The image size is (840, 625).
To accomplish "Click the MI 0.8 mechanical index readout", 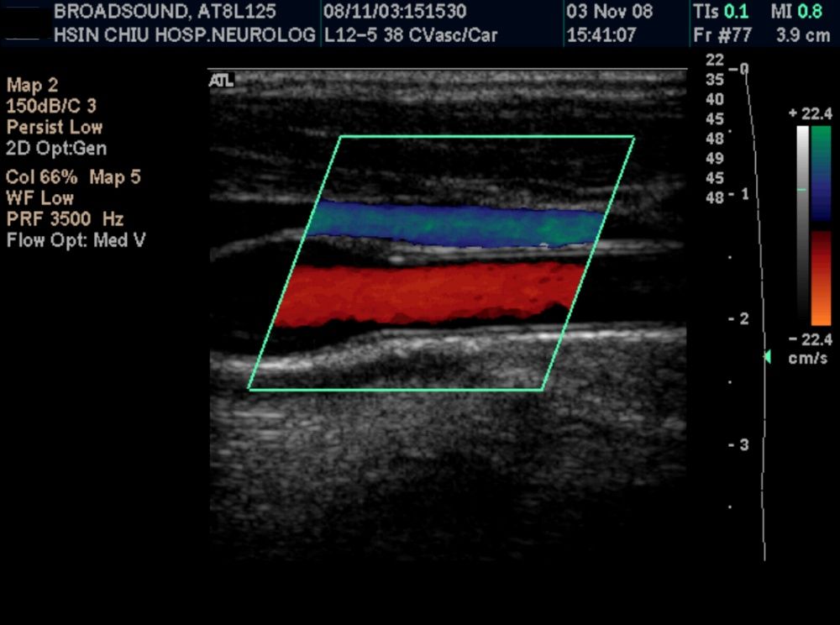I will pos(800,13).
